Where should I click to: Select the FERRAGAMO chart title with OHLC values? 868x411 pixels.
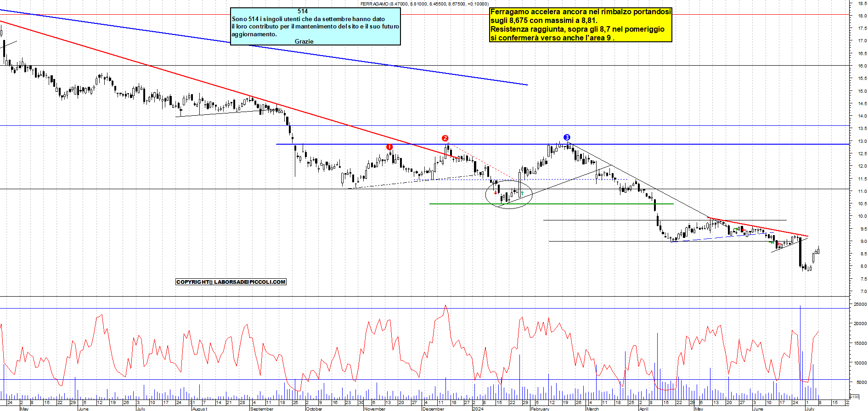click(x=424, y=4)
